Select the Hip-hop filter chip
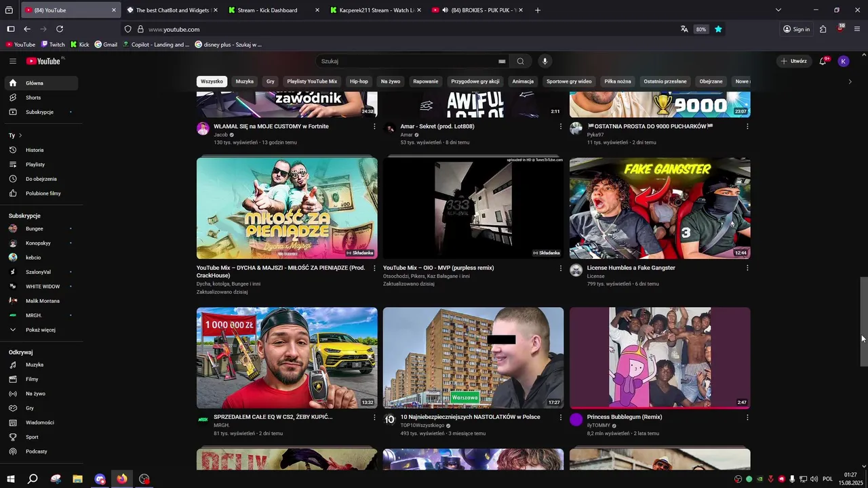Image resolution: width=868 pixels, height=488 pixels. click(359, 81)
